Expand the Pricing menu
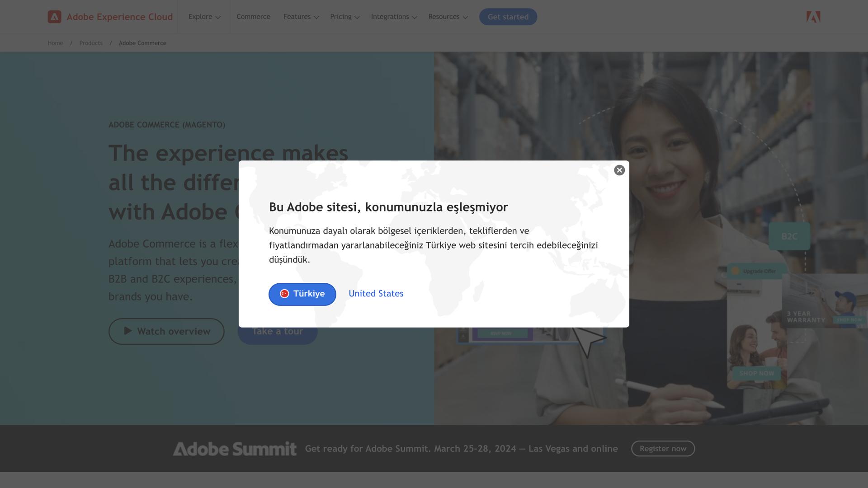This screenshot has width=868, height=488. [x=344, y=17]
